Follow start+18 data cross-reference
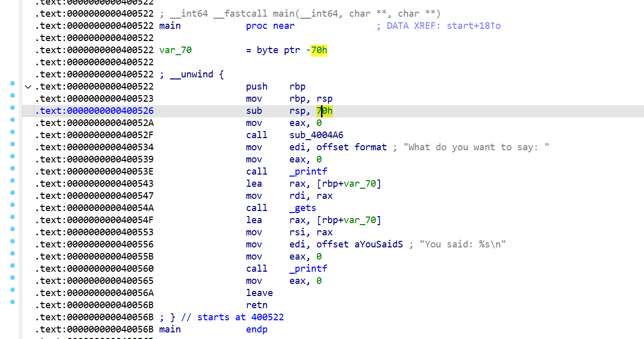Screen dimensions: 644x339 [473, 26]
